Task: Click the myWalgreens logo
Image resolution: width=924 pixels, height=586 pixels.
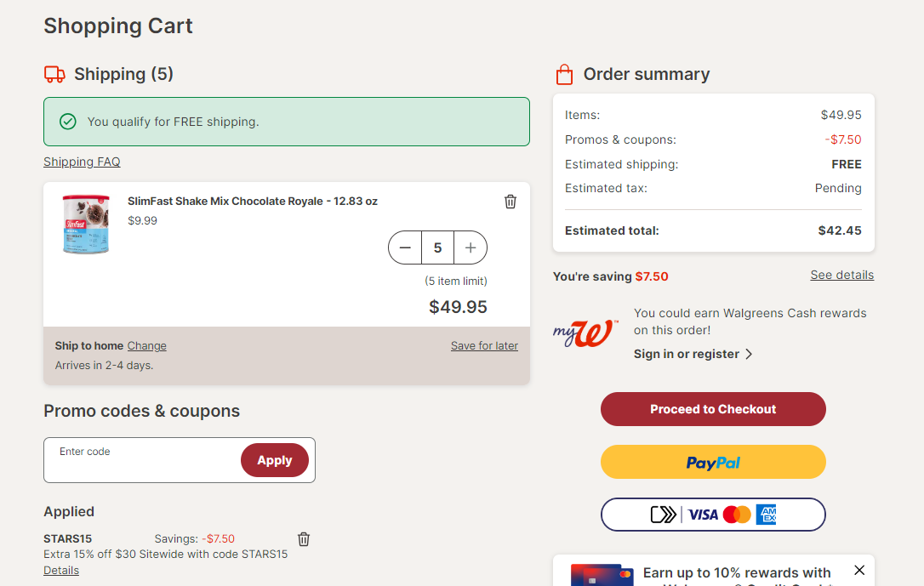Action: click(585, 333)
